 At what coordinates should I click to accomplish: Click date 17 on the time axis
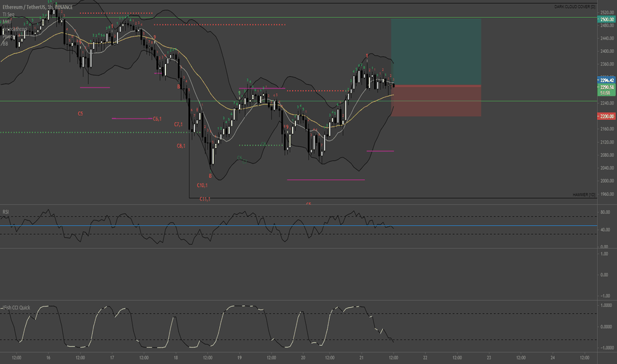pos(112,357)
